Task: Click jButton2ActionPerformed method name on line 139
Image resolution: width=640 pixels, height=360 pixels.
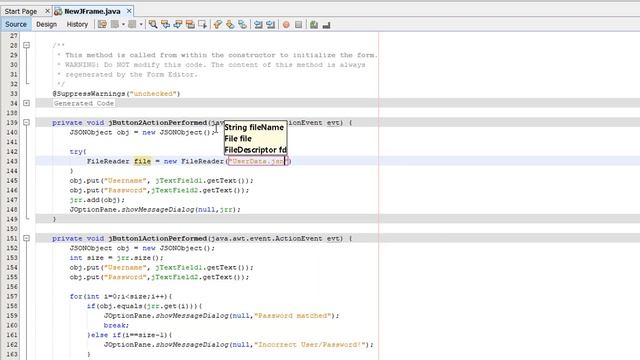Action: [x=158, y=122]
